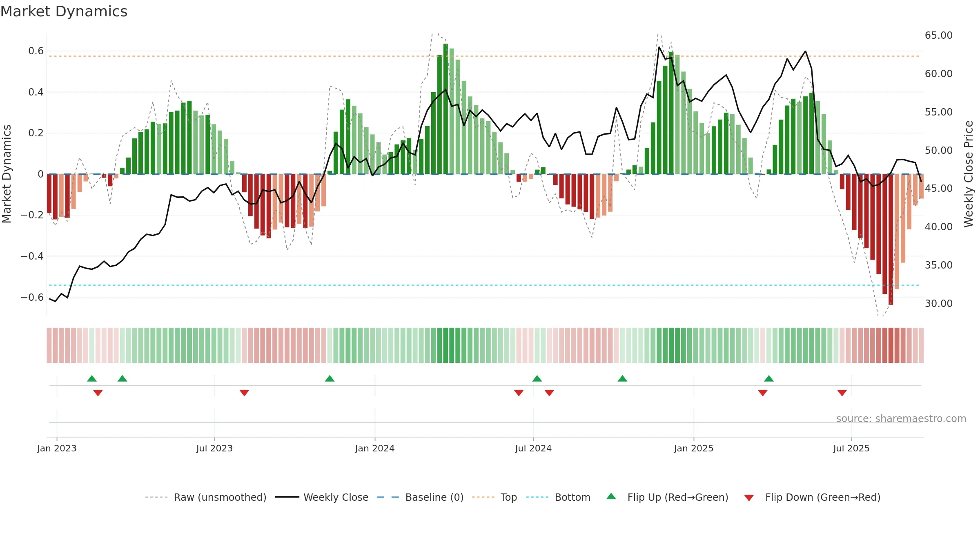Click the green Flip Up triangle in the legend
Image resolution: width=980 pixels, height=551 pixels.
point(611,496)
